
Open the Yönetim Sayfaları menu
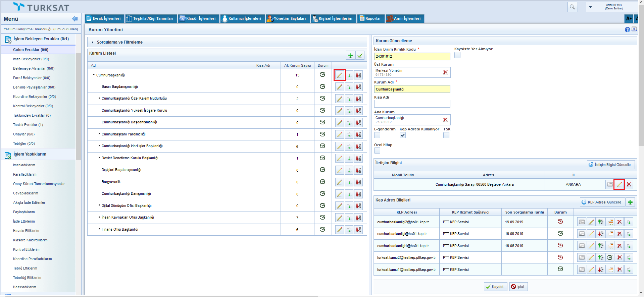click(x=287, y=18)
